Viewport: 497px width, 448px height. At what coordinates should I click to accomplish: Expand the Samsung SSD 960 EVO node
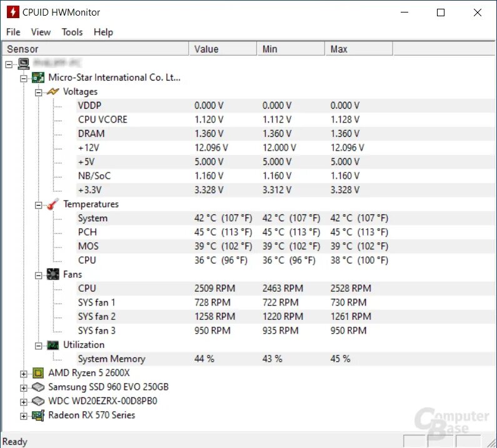tap(24, 388)
